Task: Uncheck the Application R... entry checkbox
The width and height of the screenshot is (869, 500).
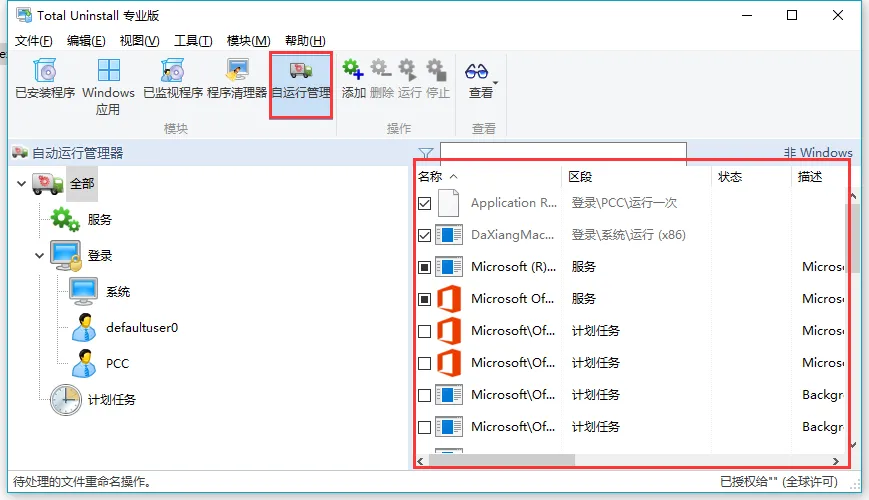Action: click(x=425, y=203)
